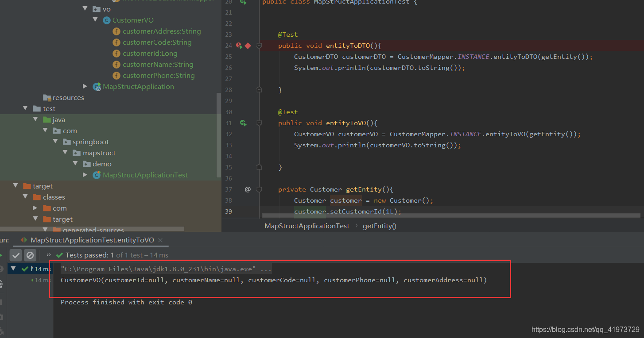Select MapStructApplicationTest in the breadcrumb
Screen dimensions: 644x338
(307, 226)
